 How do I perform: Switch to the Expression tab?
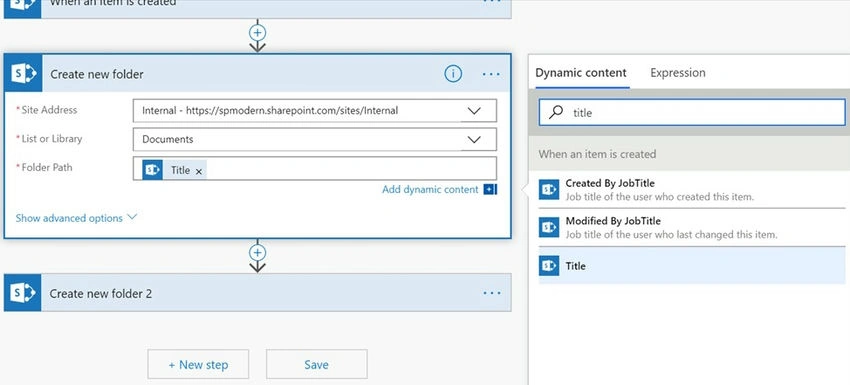click(x=678, y=73)
